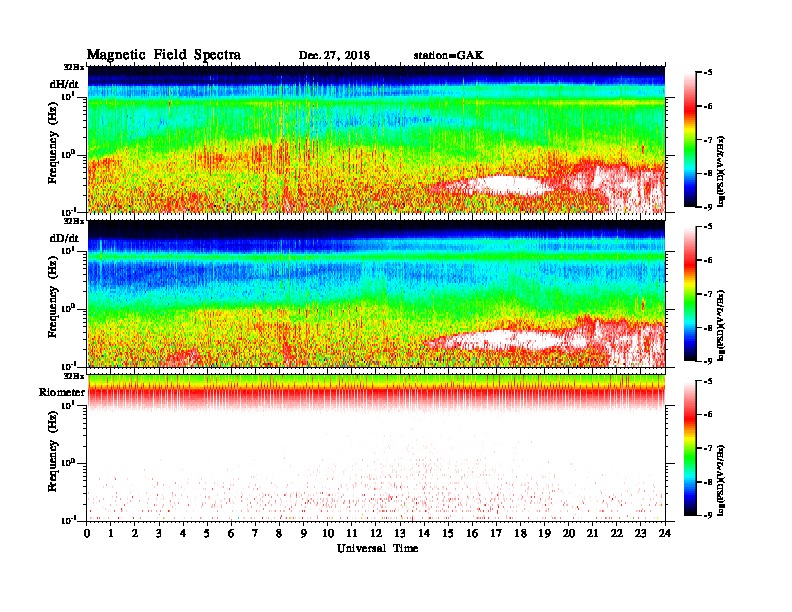Select the date text "Dec. 27, 2018"
The width and height of the screenshot is (792, 612).
coord(334,55)
